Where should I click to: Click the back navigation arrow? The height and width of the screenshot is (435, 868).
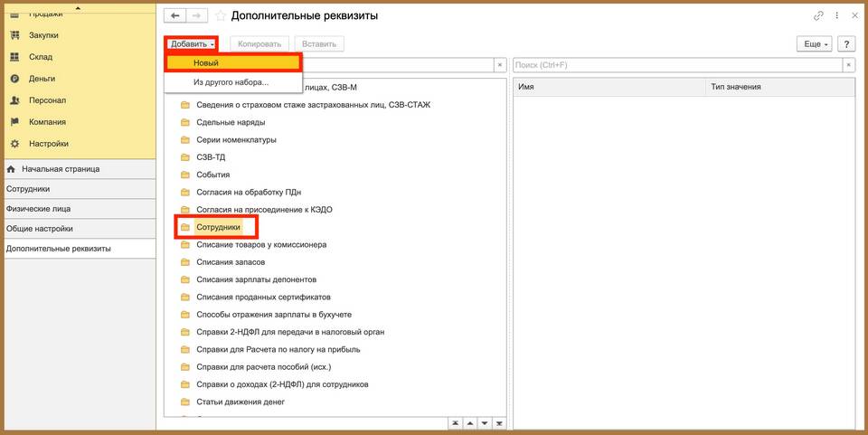(175, 15)
